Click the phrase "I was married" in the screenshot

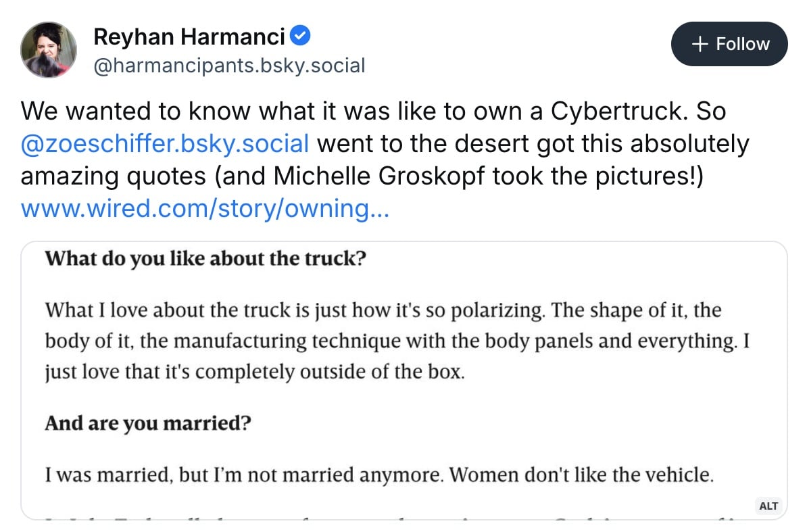[107, 475]
